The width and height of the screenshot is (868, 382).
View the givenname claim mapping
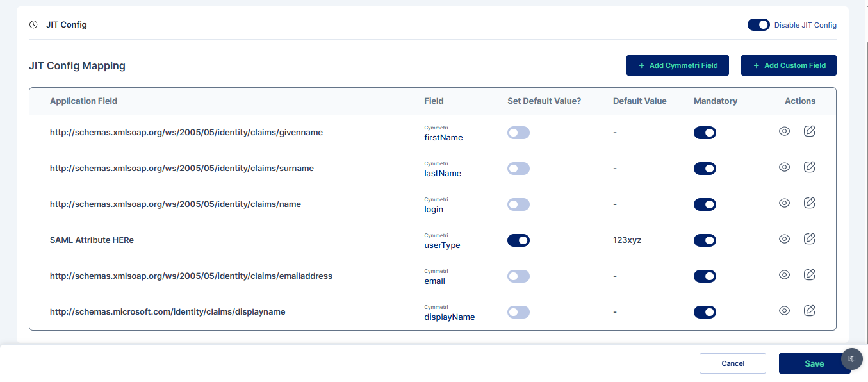pyautogui.click(x=784, y=131)
